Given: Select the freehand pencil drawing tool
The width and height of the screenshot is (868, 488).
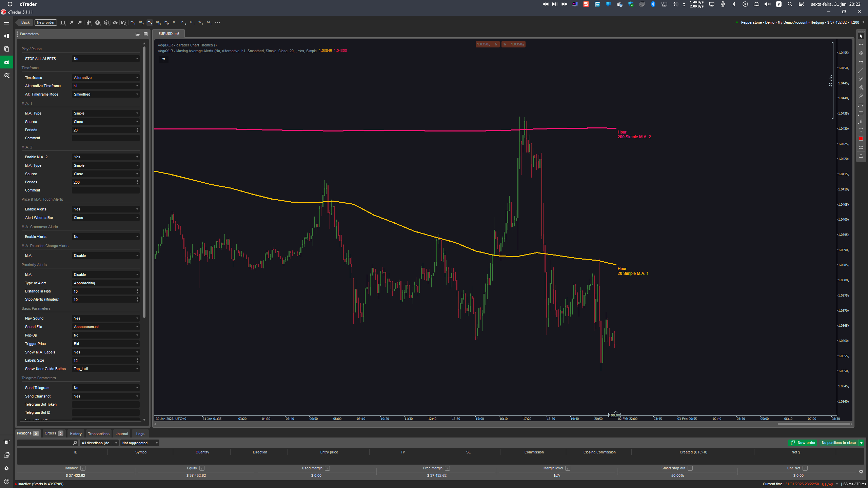Looking at the screenshot, I should (x=861, y=79).
